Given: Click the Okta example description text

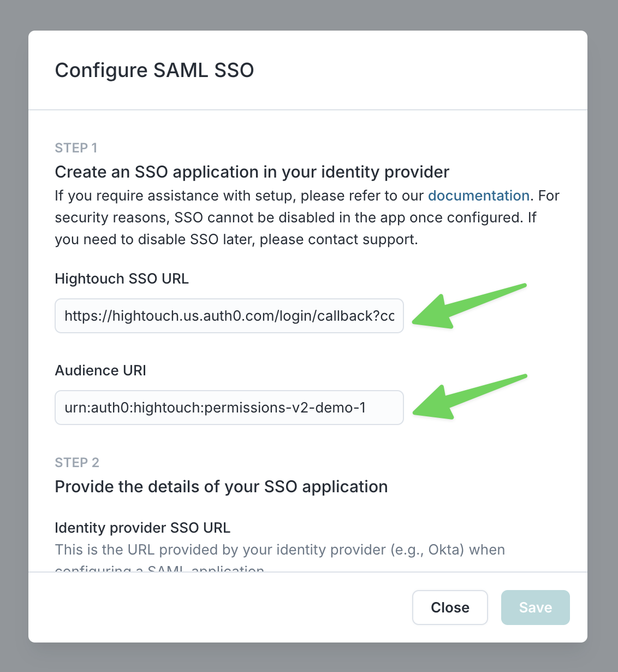Looking at the screenshot, I should point(280,550).
